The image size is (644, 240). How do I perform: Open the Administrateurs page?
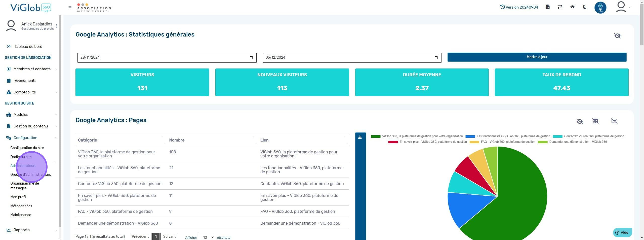point(23,166)
